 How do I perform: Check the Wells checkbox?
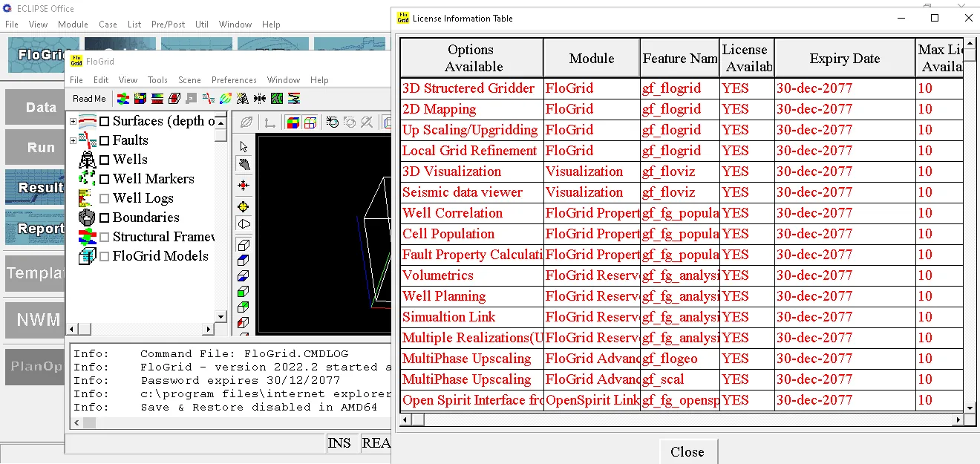[105, 160]
